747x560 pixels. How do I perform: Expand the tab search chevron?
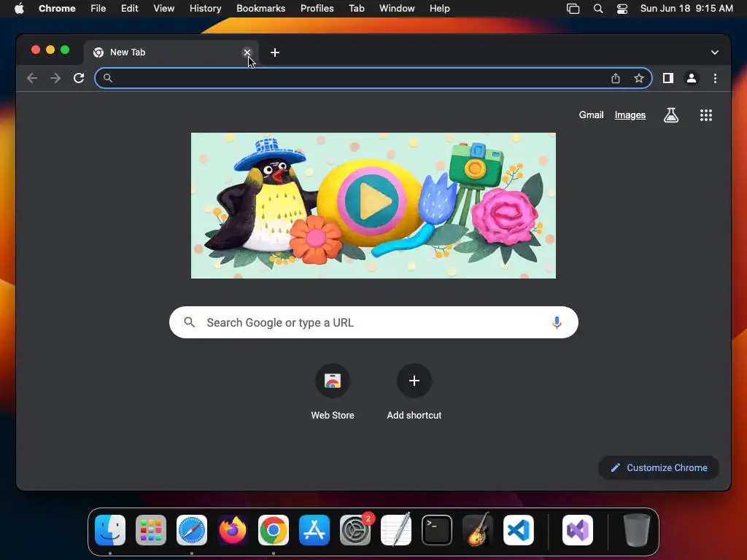pyautogui.click(x=715, y=52)
